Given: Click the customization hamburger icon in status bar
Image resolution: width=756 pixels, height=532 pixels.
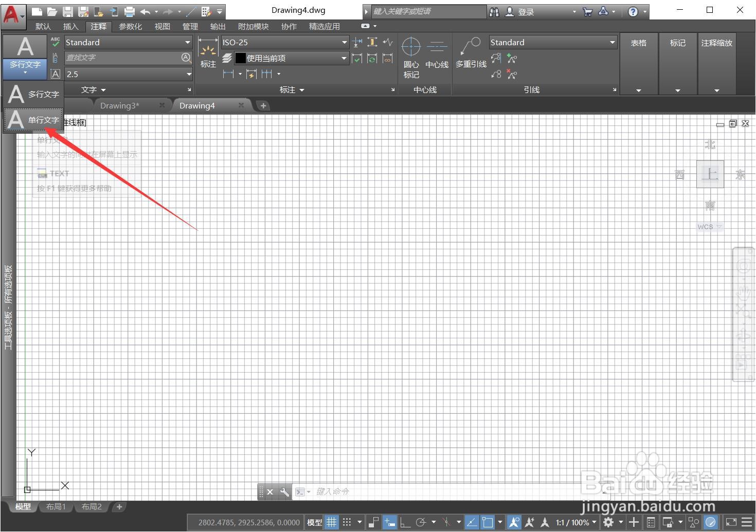Looking at the screenshot, I should tap(747, 522).
